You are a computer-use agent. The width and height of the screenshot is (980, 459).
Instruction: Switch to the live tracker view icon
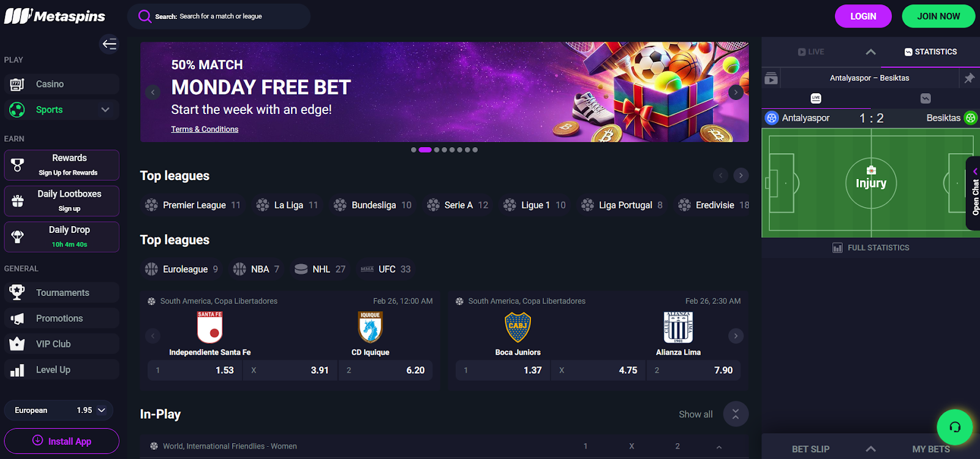pos(816,98)
